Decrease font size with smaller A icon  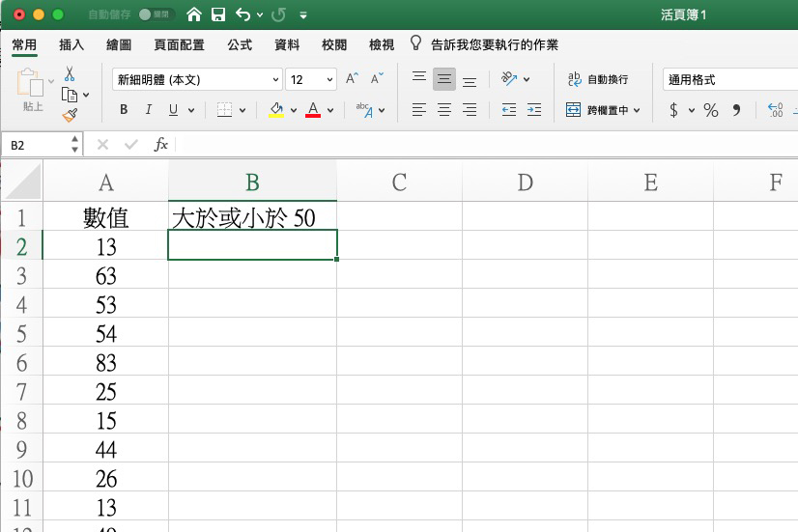[x=377, y=79]
